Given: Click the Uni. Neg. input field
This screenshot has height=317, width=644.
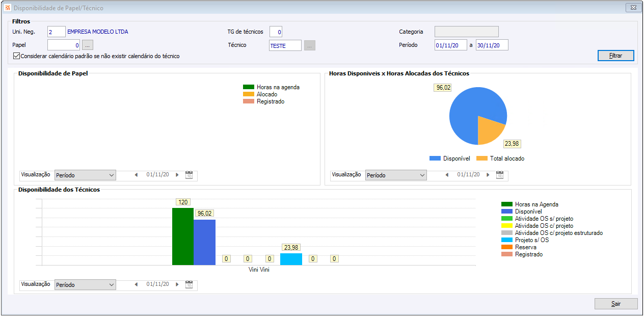Looking at the screenshot, I should [x=57, y=32].
